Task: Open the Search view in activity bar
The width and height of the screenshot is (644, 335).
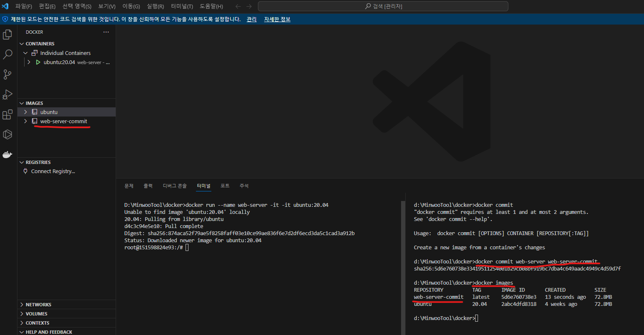Action: [x=7, y=55]
